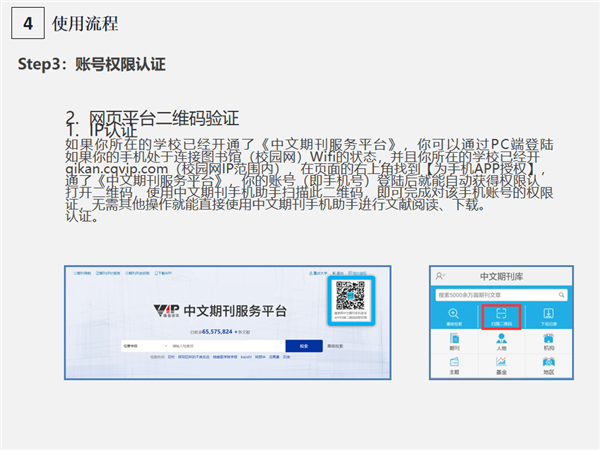Open 高级检索 link beside search button
This screenshot has width=600, height=450.
[x=335, y=346]
